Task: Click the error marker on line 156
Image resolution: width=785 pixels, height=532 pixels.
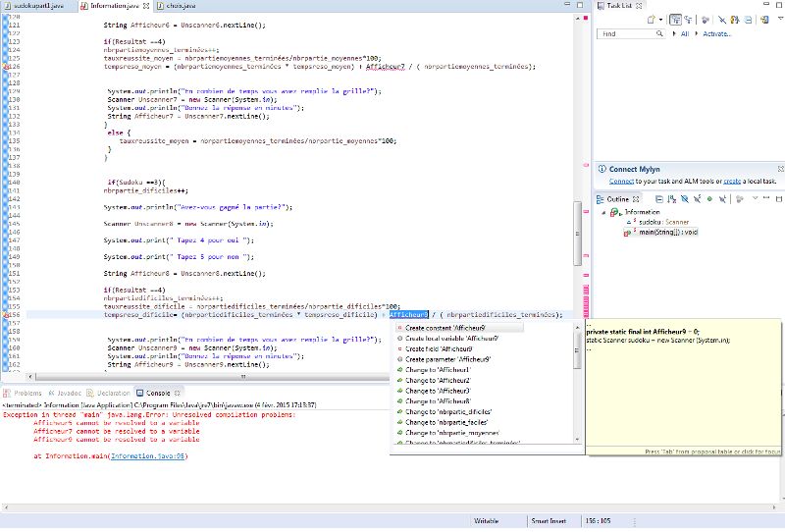Action: tap(4, 314)
